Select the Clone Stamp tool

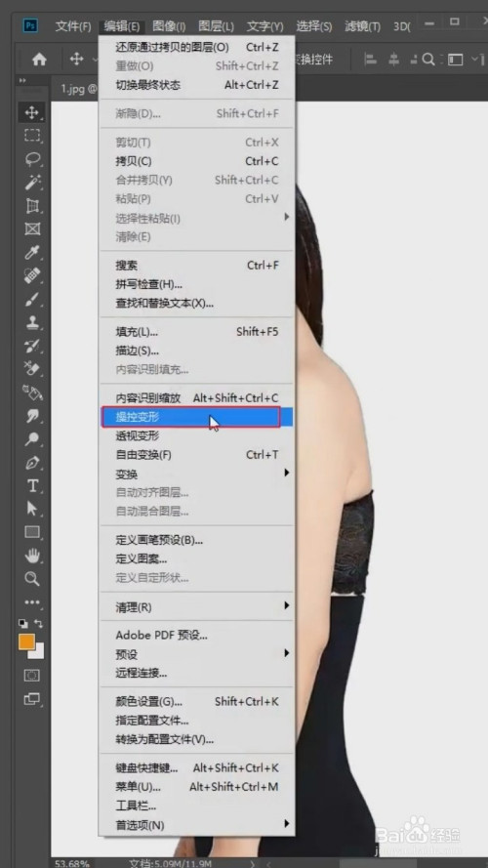[x=32, y=322]
